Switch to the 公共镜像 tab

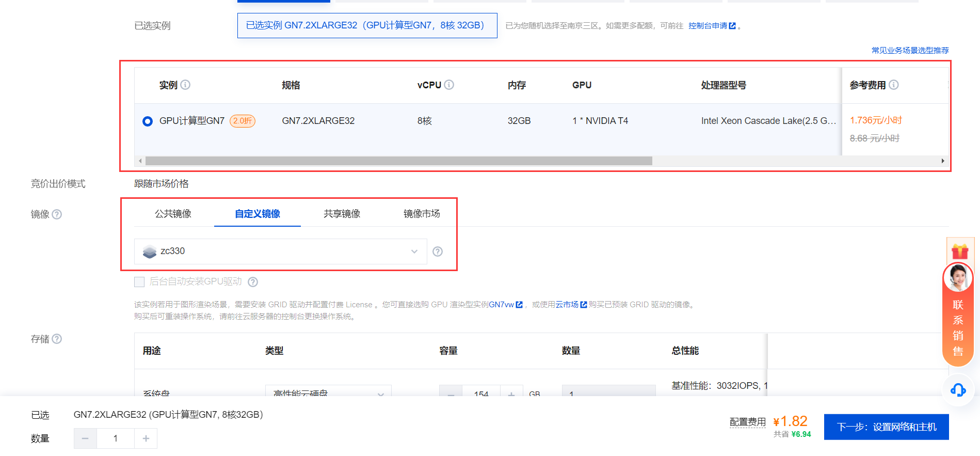point(173,214)
